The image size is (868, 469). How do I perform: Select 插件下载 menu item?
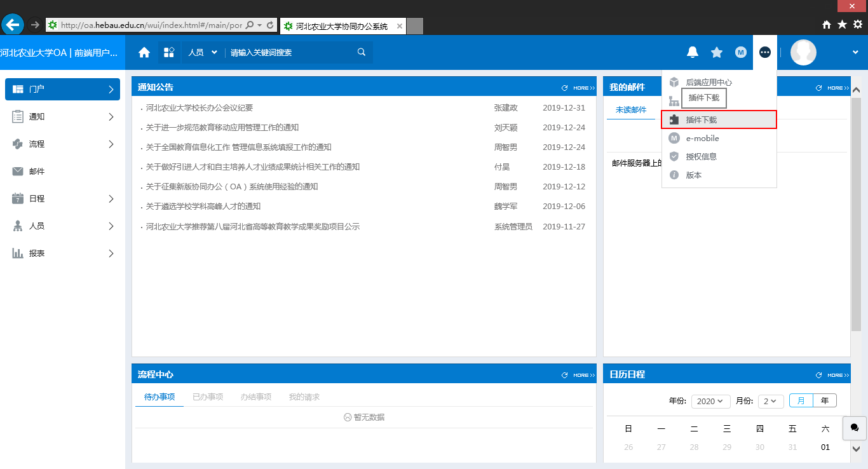(719, 119)
